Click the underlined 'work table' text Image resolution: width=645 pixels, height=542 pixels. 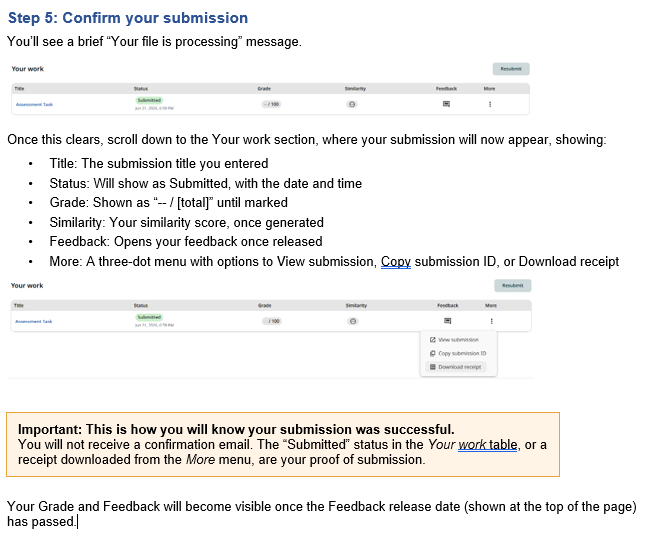487,445
